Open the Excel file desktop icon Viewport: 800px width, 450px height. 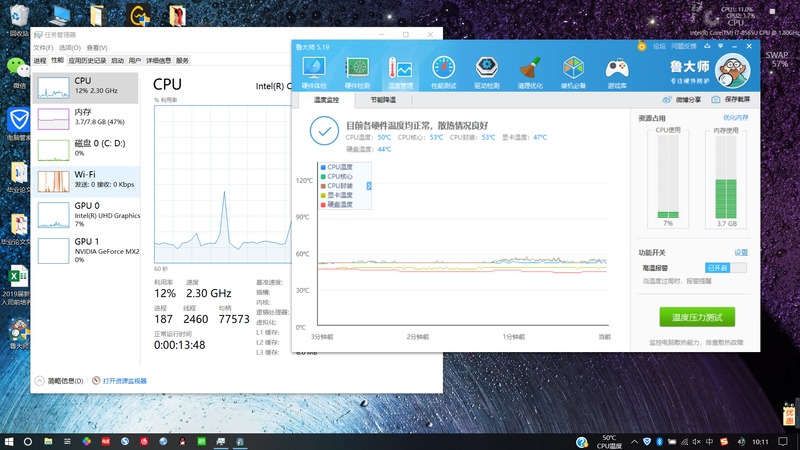tap(18, 285)
